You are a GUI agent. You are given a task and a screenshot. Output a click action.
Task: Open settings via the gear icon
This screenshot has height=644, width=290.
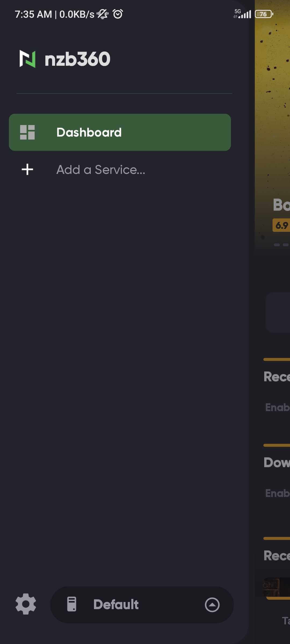point(26,604)
